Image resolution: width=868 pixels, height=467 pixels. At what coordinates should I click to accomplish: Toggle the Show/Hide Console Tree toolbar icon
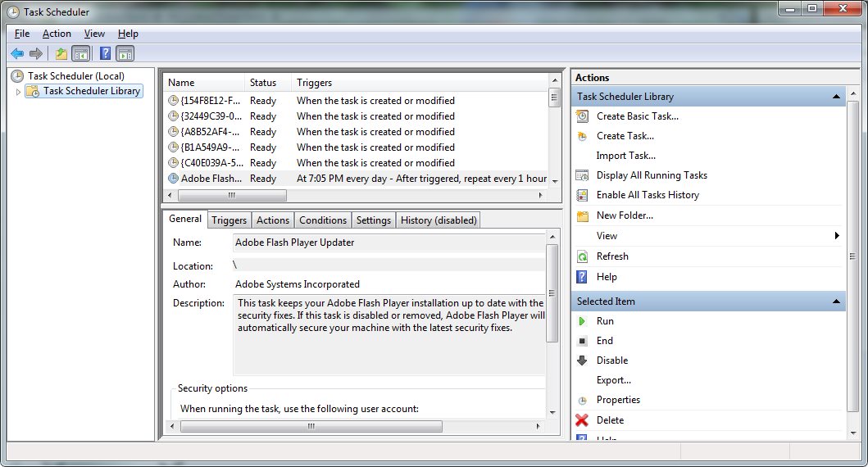pos(81,54)
